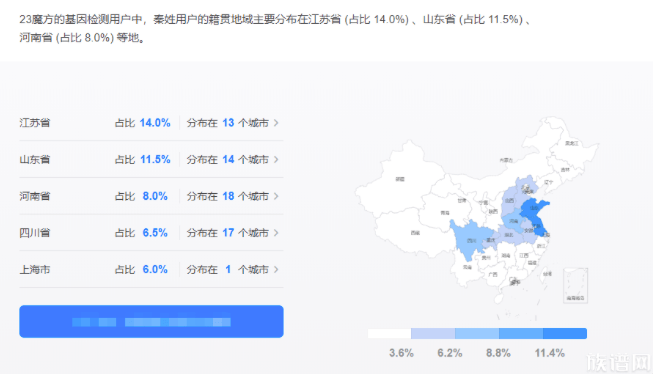Viewport: 653px width, 374px height.
Task: Click Qinghai (青海) region on map
Action: (x=445, y=212)
